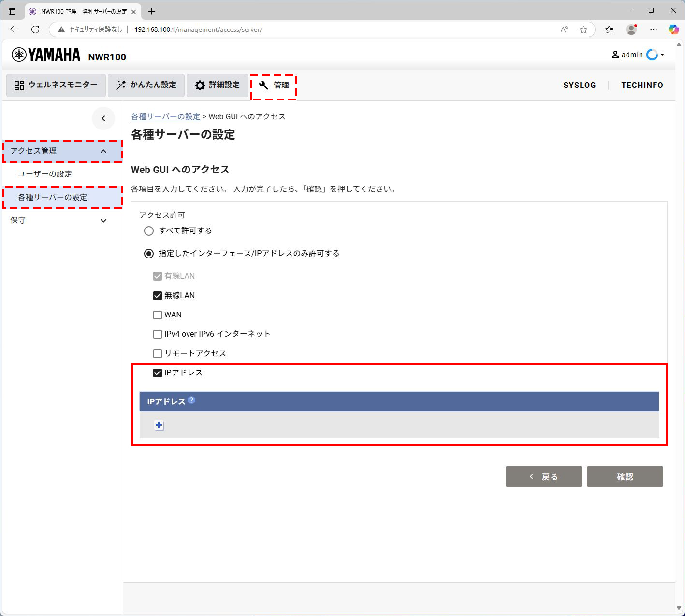Viewport: 685px width, 616px height.
Task: Collapse the sidebar with the left chevron
Action: pyautogui.click(x=103, y=118)
